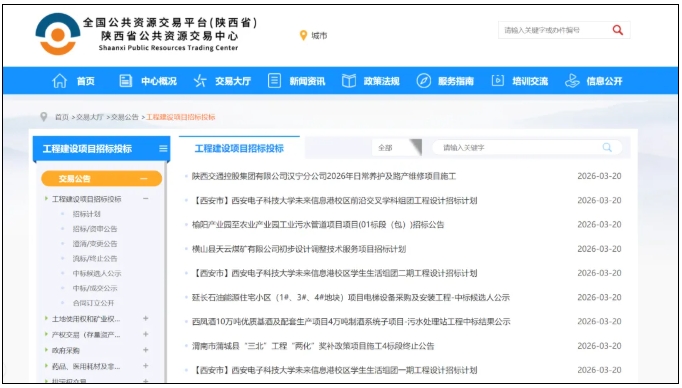Click the orange 工程建设项目招标投标 breadcrumb
Viewport: 682px width, 388px height.
pos(181,117)
